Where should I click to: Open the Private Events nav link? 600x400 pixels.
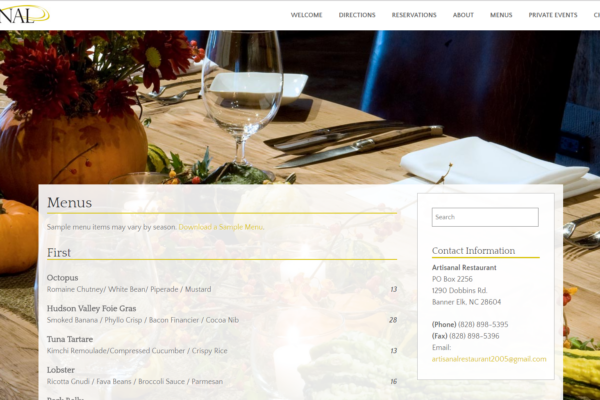pyautogui.click(x=553, y=15)
